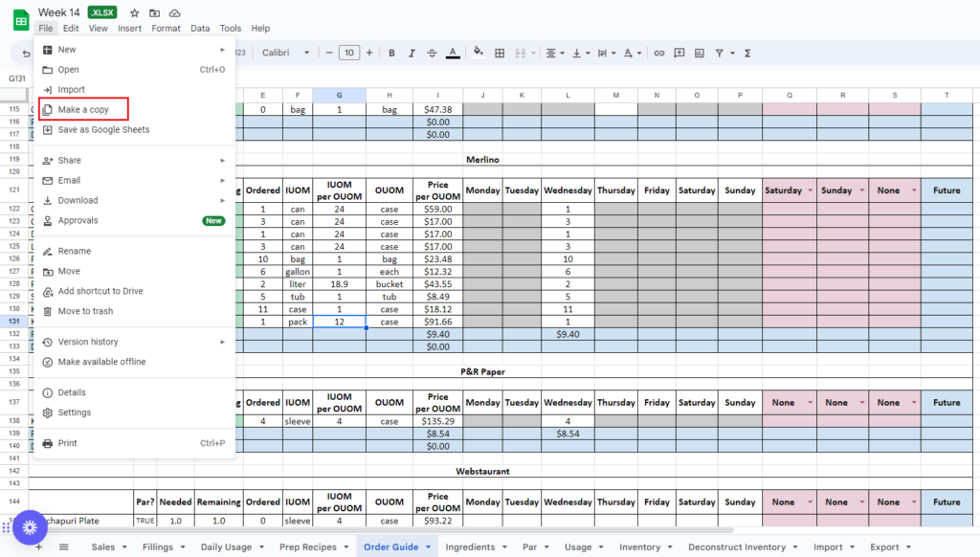The height and width of the screenshot is (557, 980).
Task: Click the insert link icon
Action: coord(658,53)
